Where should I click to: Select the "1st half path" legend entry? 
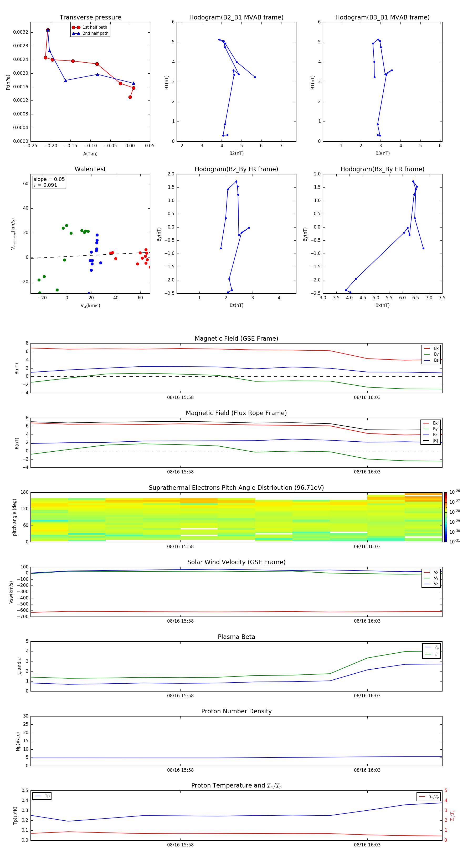pos(90,27)
